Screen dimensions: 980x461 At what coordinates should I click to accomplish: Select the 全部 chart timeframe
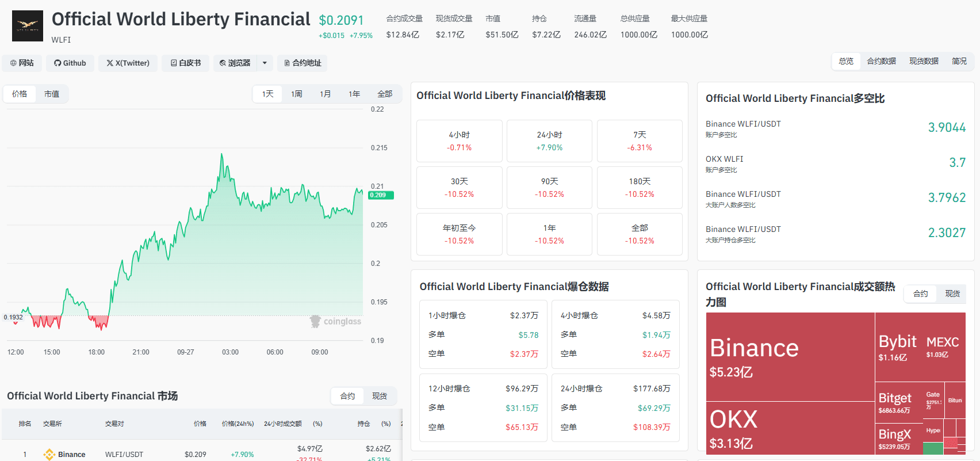[385, 94]
